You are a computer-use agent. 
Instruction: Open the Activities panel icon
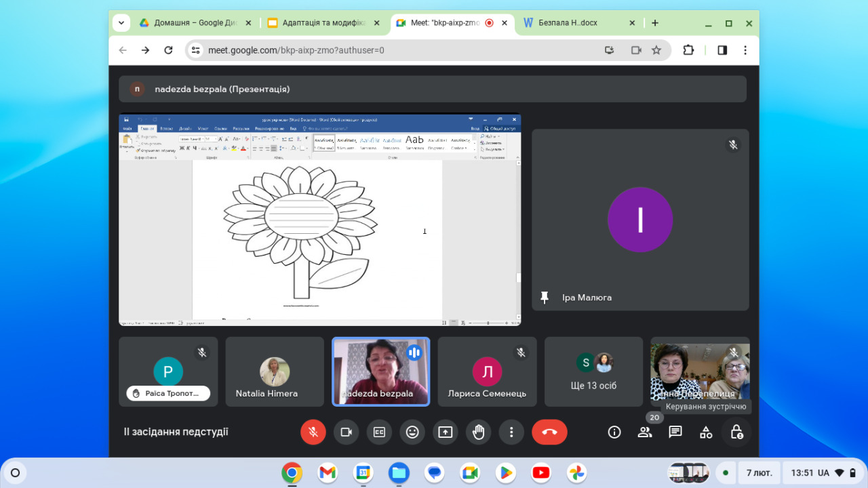[x=706, y=432]
